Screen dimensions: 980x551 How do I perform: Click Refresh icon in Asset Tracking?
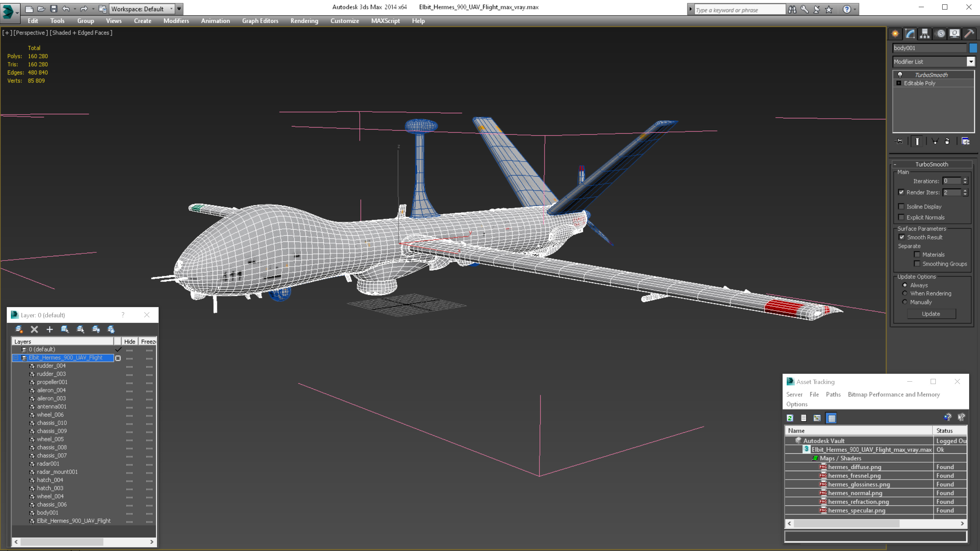pos(790,418)
